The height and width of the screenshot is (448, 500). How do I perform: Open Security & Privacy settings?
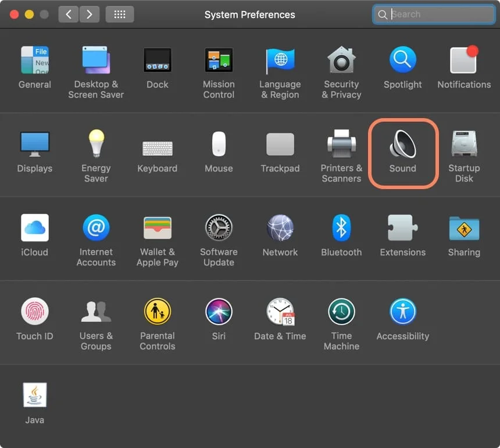pos(341,61)
